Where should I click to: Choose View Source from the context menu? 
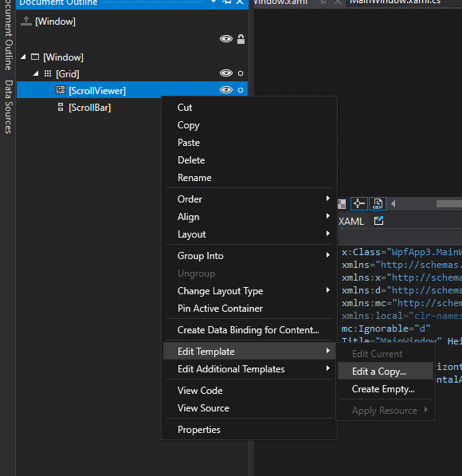coord(249,408)
